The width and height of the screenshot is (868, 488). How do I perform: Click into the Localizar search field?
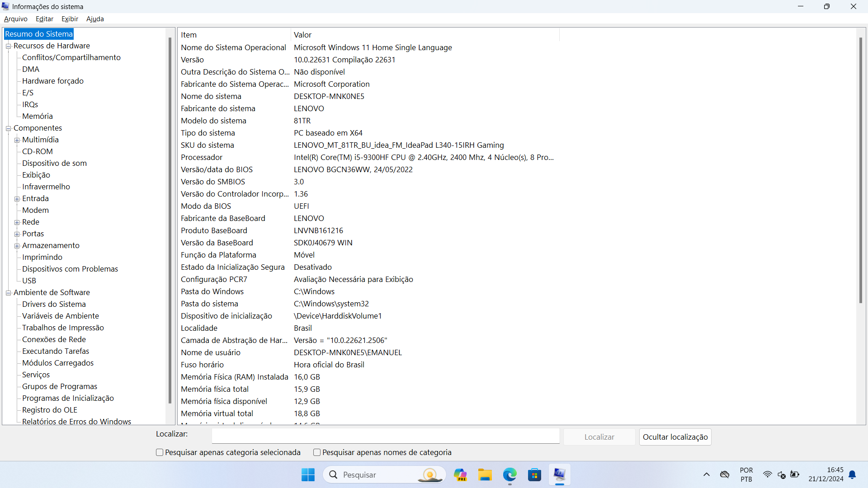[x=386, y=436]
